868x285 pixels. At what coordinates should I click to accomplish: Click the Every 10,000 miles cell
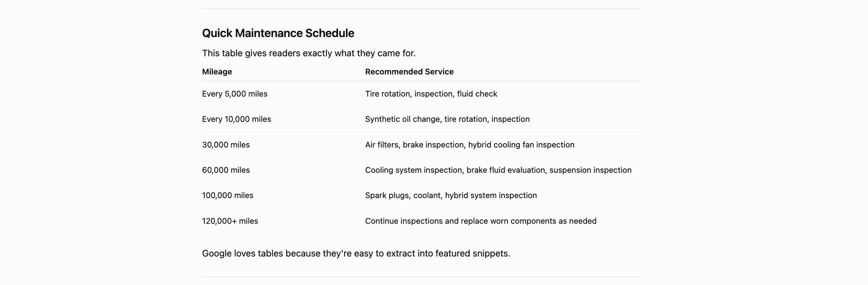[236, 119]
